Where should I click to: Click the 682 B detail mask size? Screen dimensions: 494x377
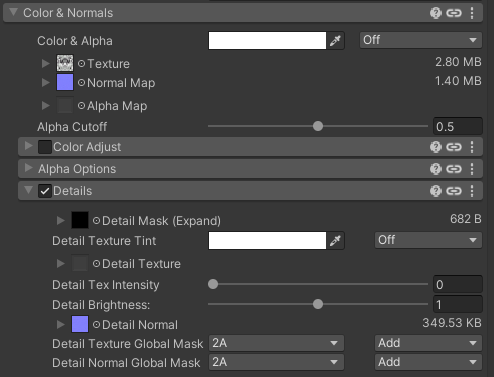tap(466, 219)
